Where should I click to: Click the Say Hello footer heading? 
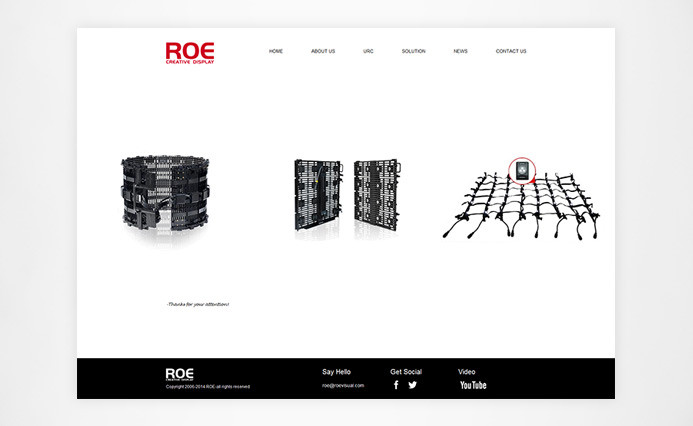336,371
